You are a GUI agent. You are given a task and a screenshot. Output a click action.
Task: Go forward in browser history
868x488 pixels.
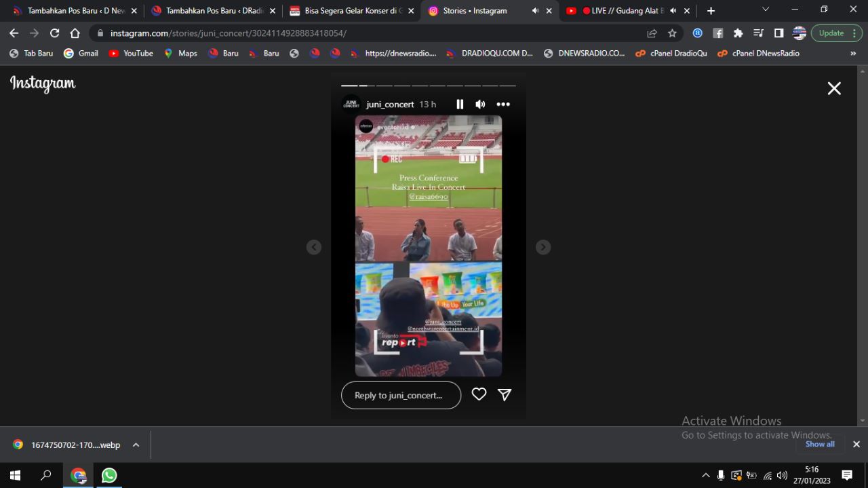(35, 33)
